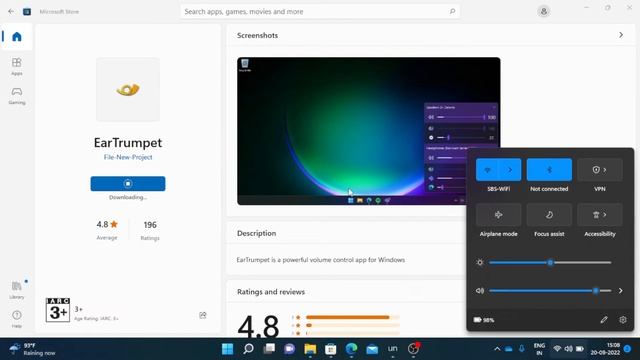This screenshot has height=360, width=640.
Task: Open taskbar Search
Action: pyautogui.click(x=248, y=349)
